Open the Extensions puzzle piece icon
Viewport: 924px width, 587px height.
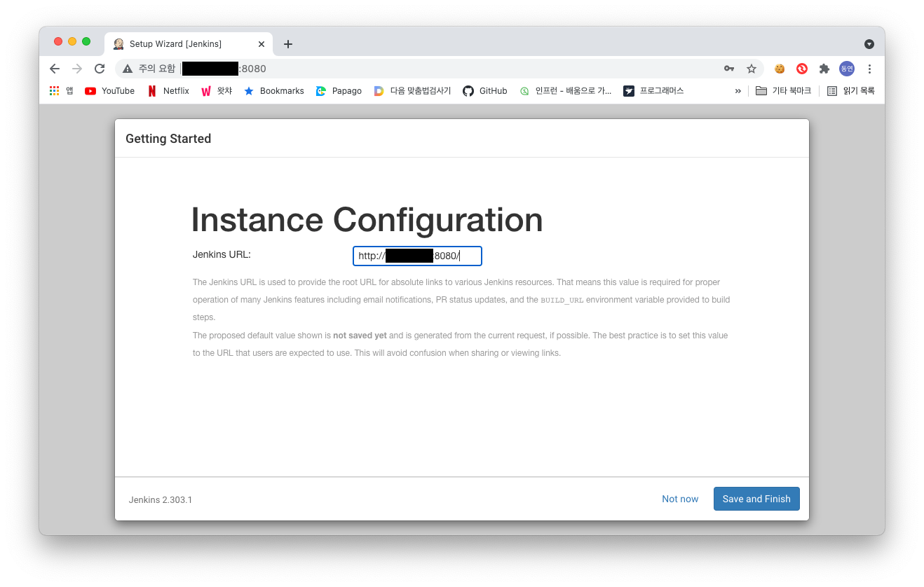pos(824,69)
